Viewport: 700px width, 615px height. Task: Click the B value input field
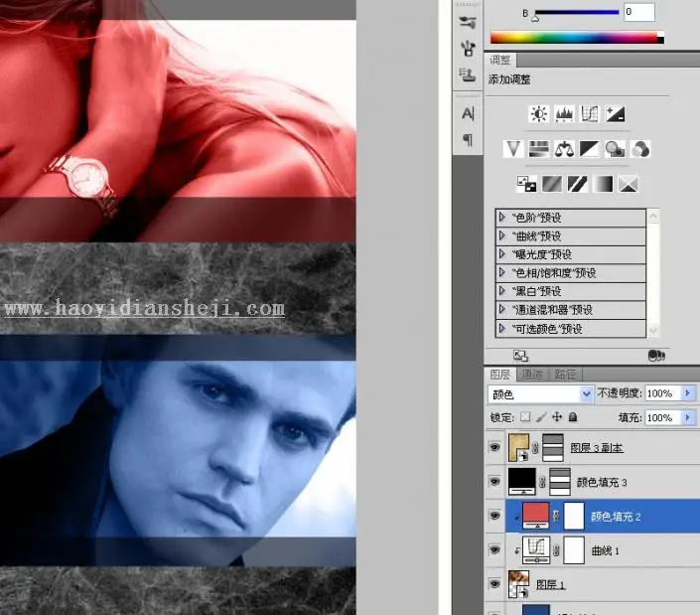point(638,12)
